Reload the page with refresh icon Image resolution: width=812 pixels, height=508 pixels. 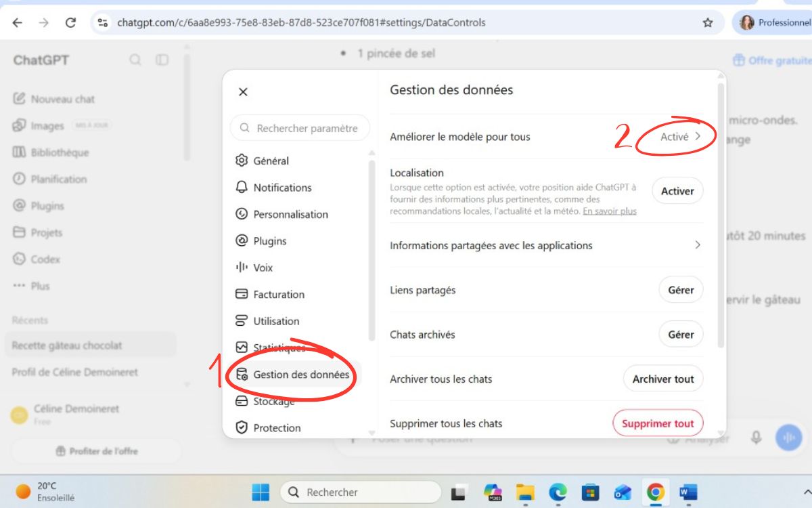point(70,22)
